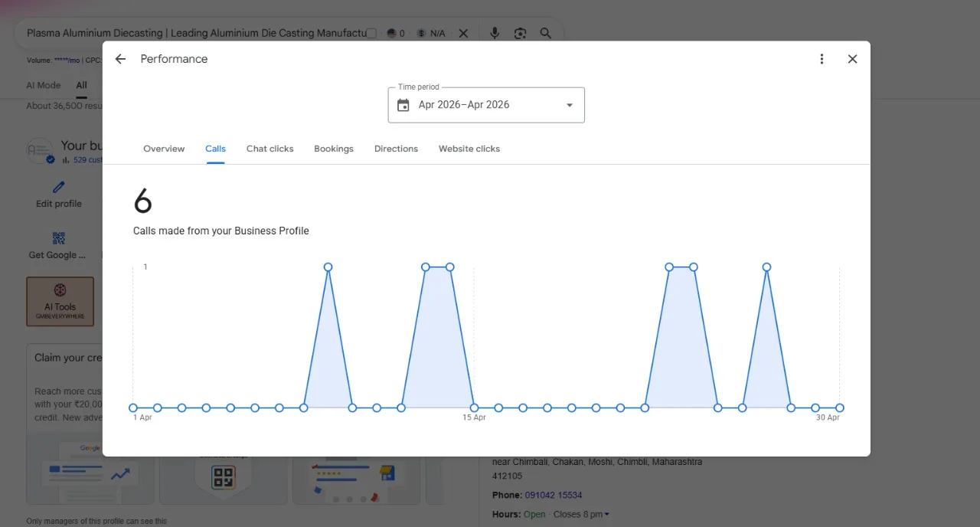The width and height of the screenshot is (980, 527).
Task: Go back using the Performance back arrow
Action: 120,59
